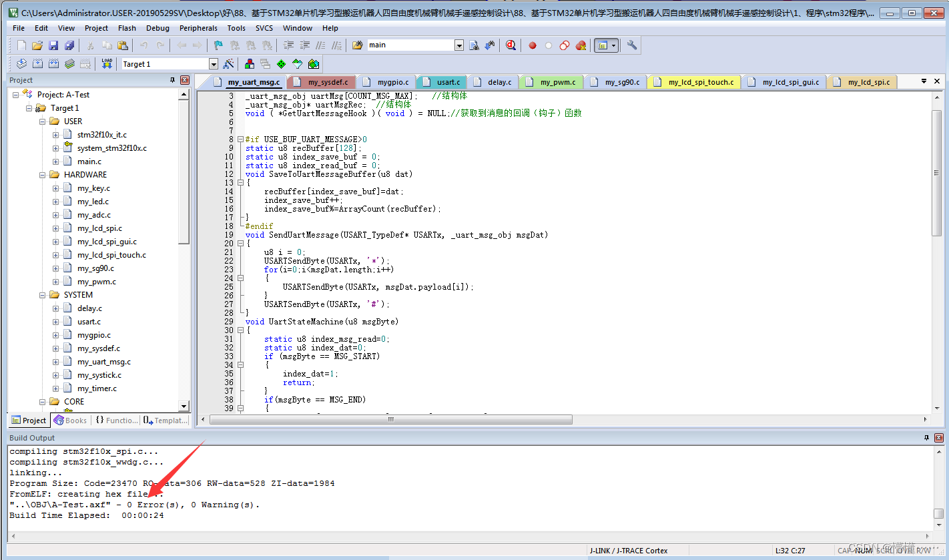This screenshot has height=560, width=949.
Task: Click the Save All icon
Action: tap(69, 45)
